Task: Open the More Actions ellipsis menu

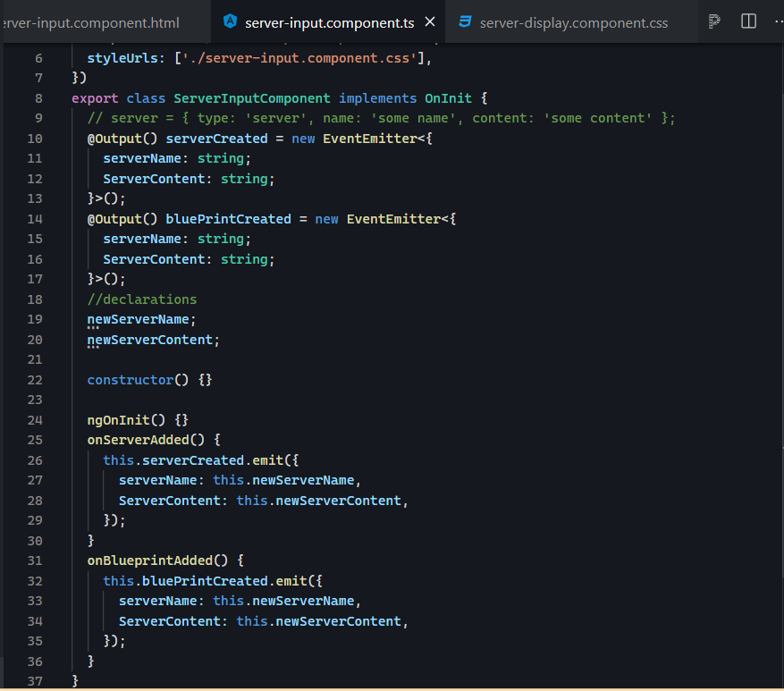Action: [x=777, y=22]
